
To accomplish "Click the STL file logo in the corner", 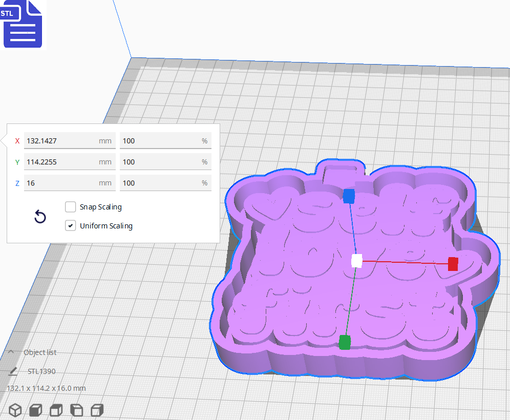I will [23, 24].
